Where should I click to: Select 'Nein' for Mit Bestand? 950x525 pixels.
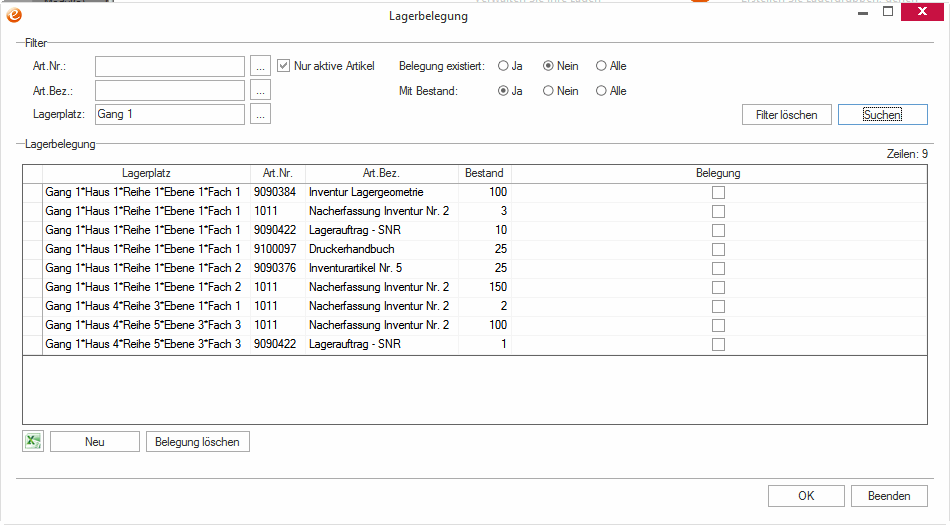pyautogui.click(x=548, y=91)
